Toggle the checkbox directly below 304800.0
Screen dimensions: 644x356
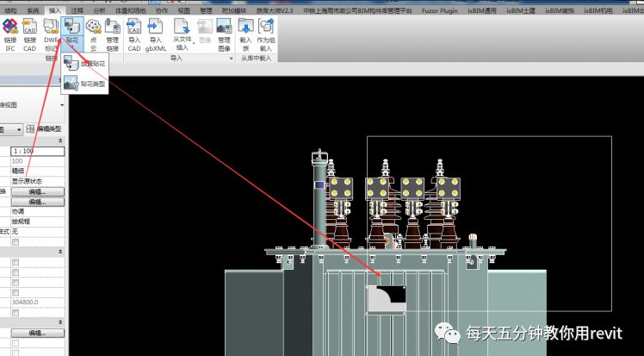(x=15, y=313)
